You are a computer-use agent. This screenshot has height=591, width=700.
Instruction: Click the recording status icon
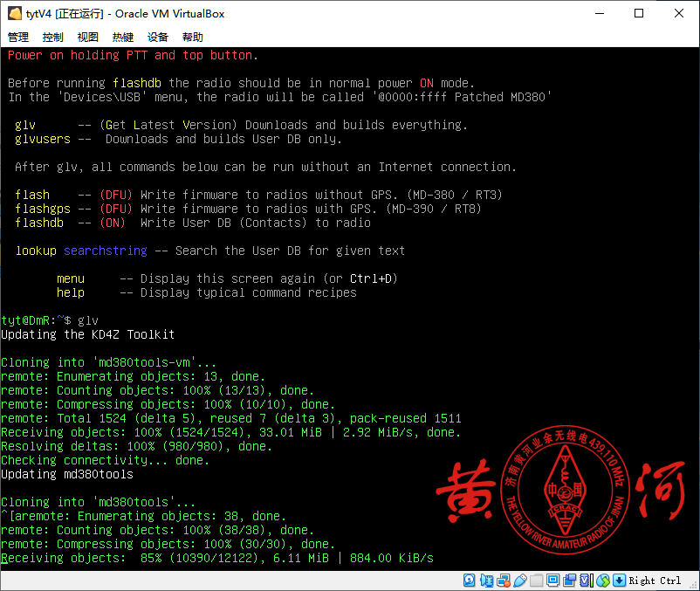[x=569, y=581]
